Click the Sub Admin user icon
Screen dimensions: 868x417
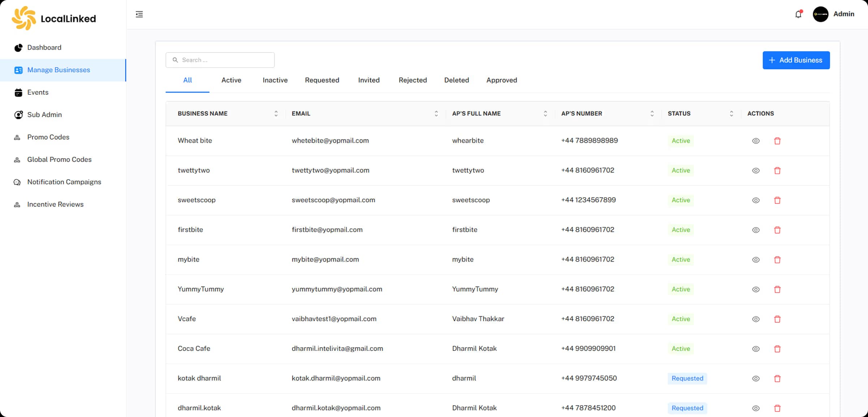tap(18, 115)
